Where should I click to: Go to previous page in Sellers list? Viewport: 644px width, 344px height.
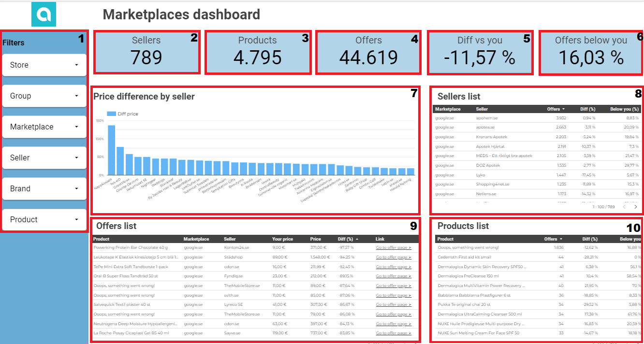(624, 207)
